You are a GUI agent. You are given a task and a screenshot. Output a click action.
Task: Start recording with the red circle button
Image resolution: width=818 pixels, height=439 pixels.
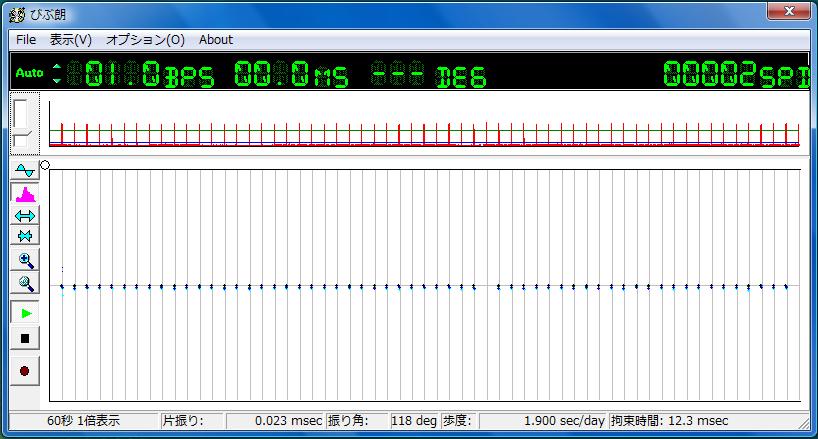tap(25, 371)
